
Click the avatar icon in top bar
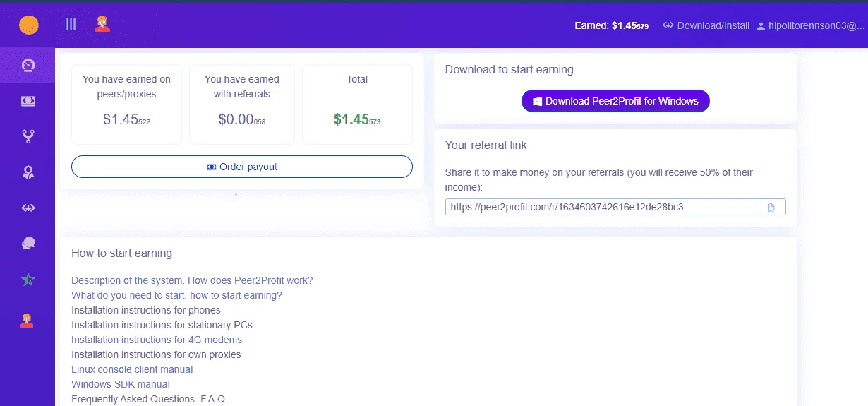click(102, 25)
